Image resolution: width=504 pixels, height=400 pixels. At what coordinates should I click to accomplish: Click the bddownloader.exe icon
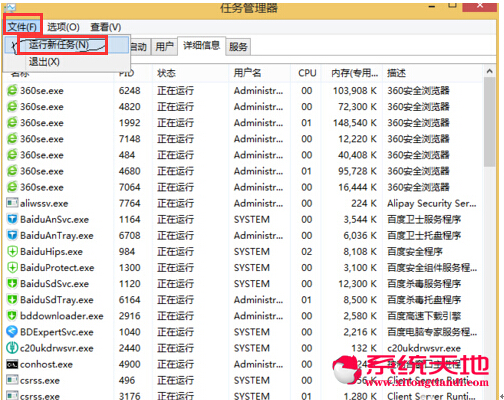(x=12, y=315)
